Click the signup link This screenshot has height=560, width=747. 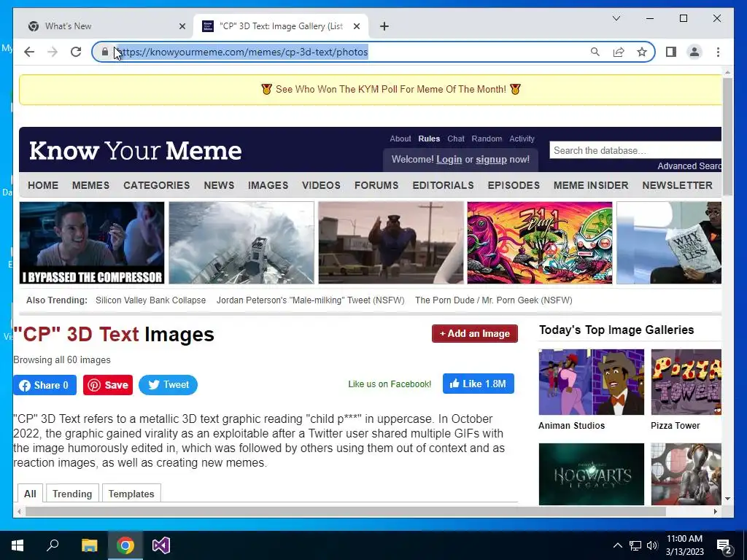491,160
